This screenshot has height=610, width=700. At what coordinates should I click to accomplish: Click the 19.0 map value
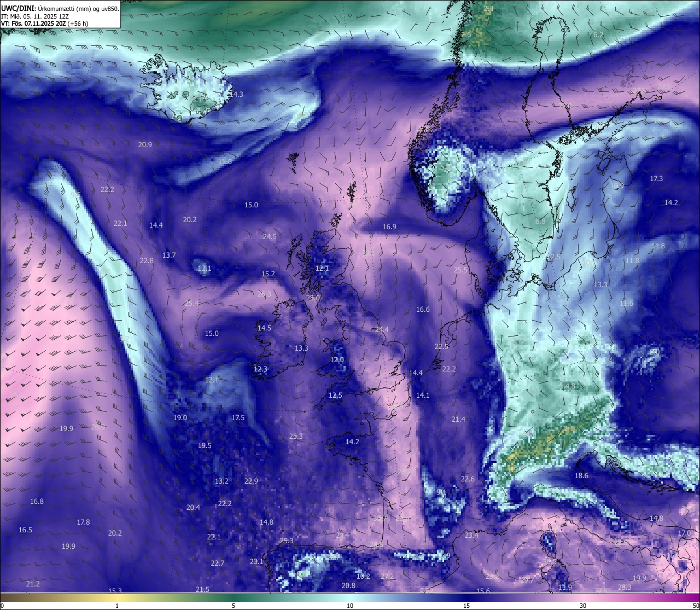[180, 417]
